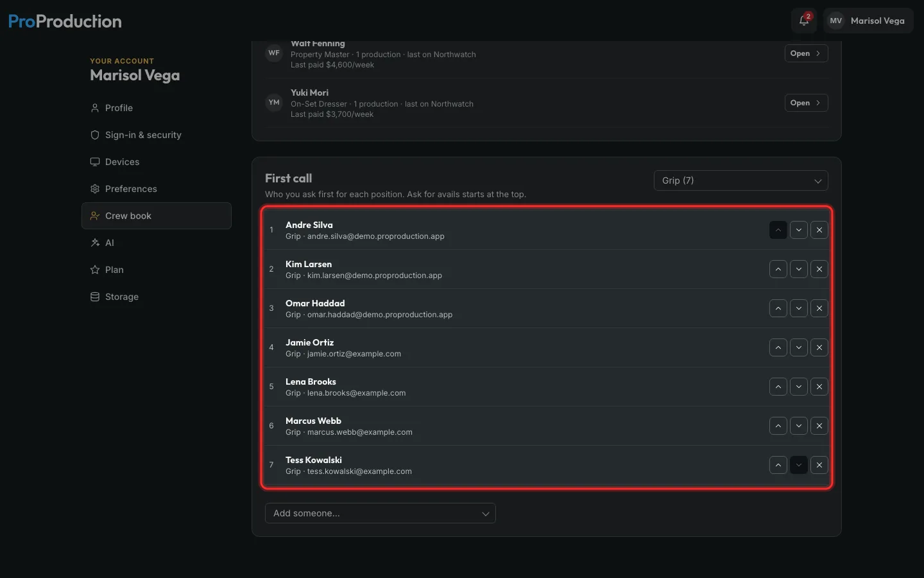Open the Grip (7) position dropdown
Screen dimensions: 924x578
coord(741,180)
